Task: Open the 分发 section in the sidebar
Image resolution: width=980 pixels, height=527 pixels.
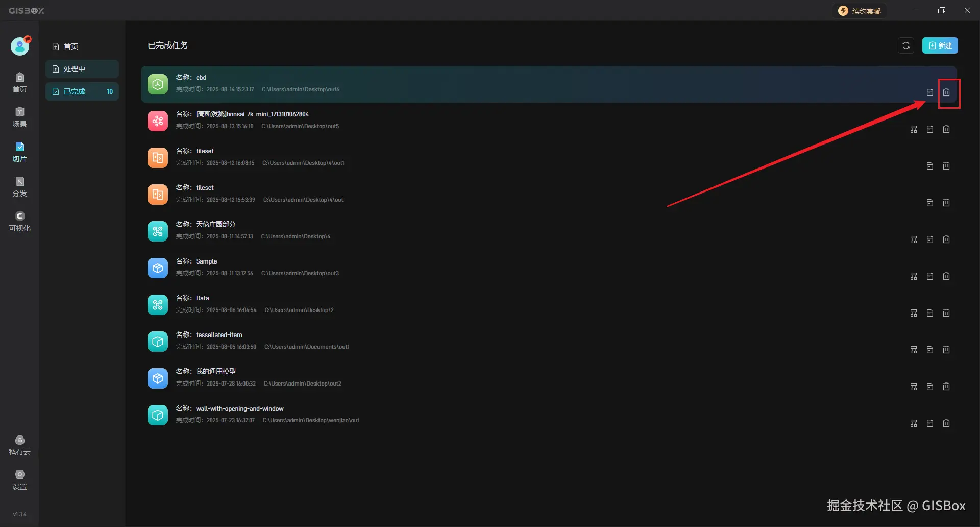Action: point(19,187)
